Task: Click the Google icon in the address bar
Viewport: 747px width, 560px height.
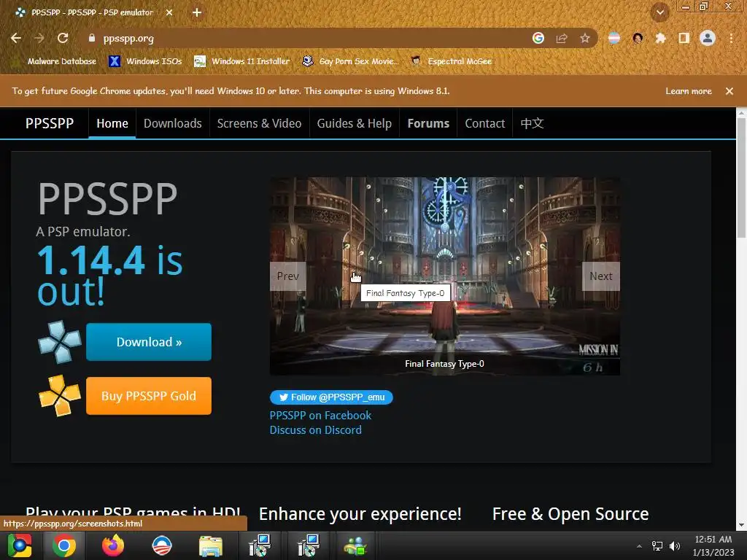Action: [538, 38]
